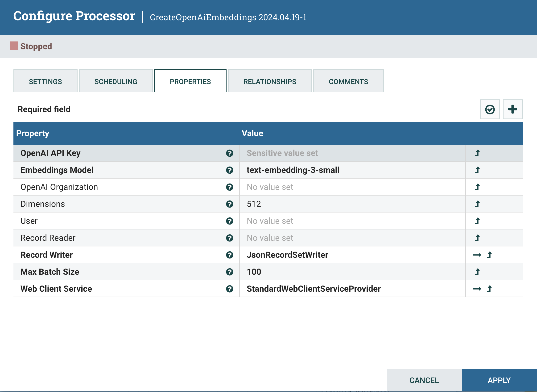Open the Settings tab
The image size is (537, 392).
(x=45, y=81)
